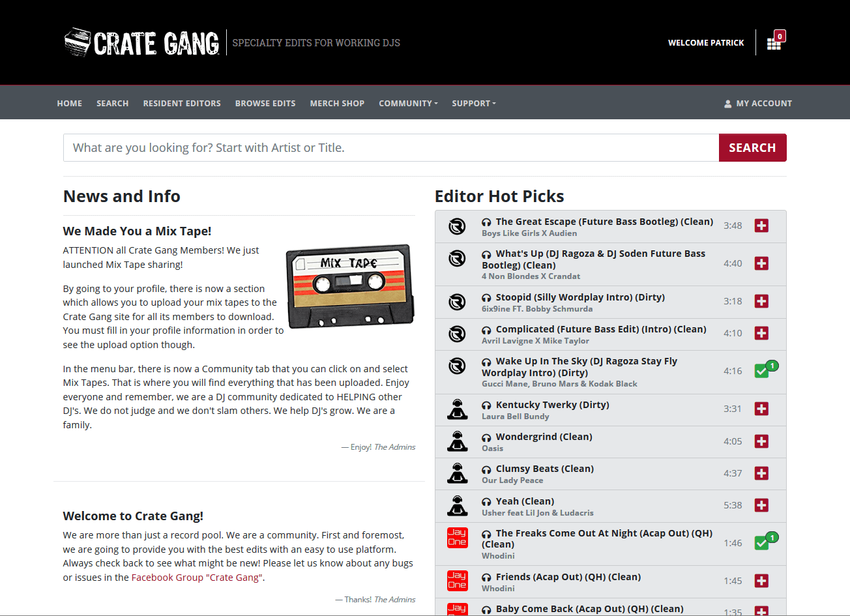Add Complicated Future Bass Edit to crate
The width and height of the screenshot is (850, 616).
(761, 333)
